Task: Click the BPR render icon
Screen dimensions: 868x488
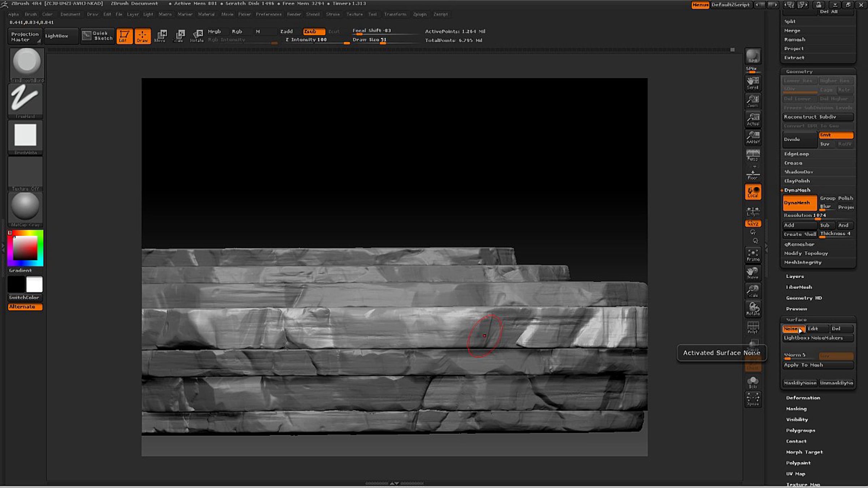Action: click(753, 56)
